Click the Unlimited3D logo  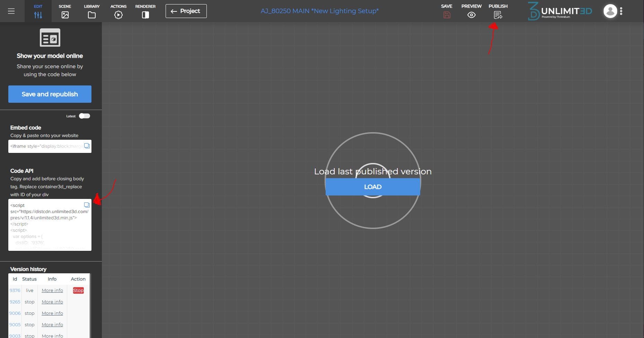560,11
